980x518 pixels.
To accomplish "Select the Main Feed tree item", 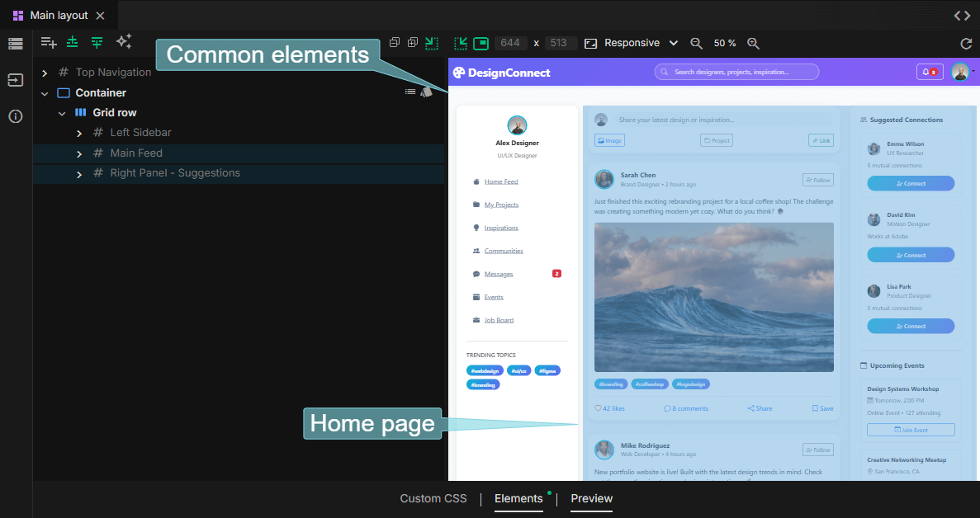I will coord(136,153).
